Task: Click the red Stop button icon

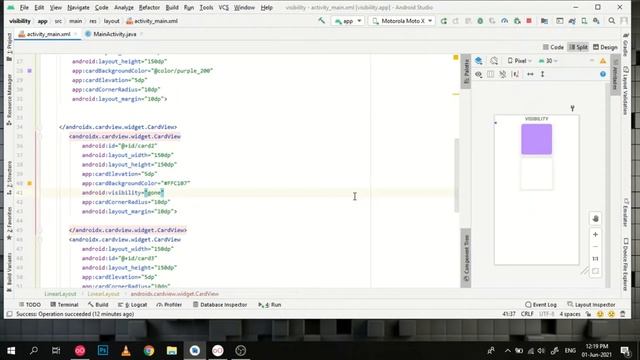Action: (x=529, y=21)
